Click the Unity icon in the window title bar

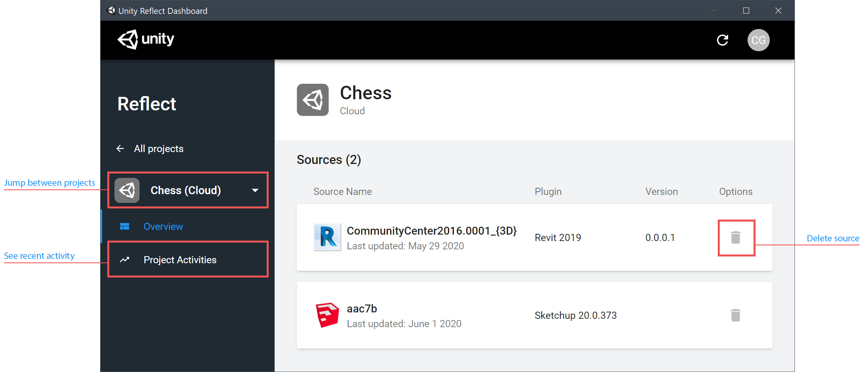click(111, 10)
